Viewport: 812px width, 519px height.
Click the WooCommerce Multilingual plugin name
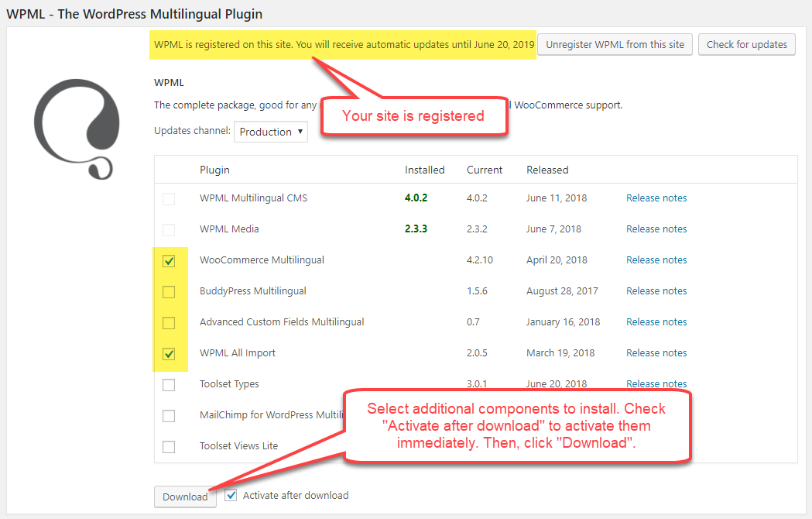(262, 260)
